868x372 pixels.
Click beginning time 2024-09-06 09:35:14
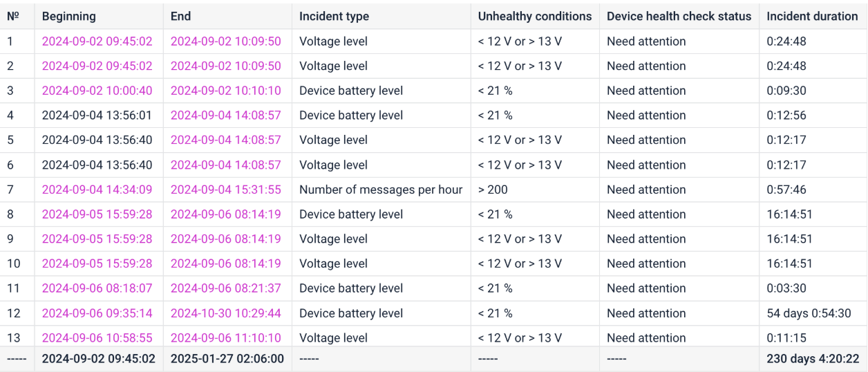coord(97,313)
